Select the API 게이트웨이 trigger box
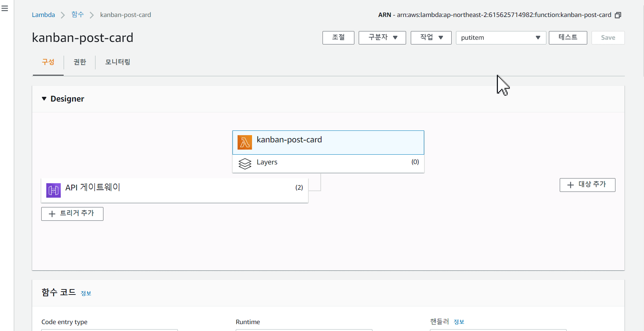 [x=175, y=190]
